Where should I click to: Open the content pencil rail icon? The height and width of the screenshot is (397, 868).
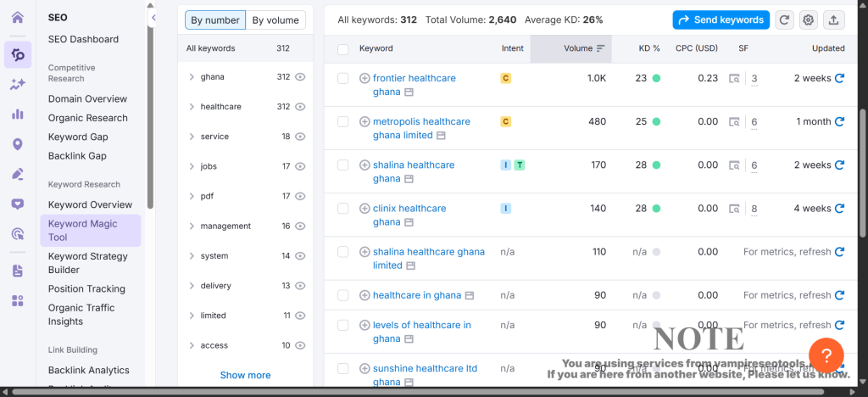tap(18, 175)
